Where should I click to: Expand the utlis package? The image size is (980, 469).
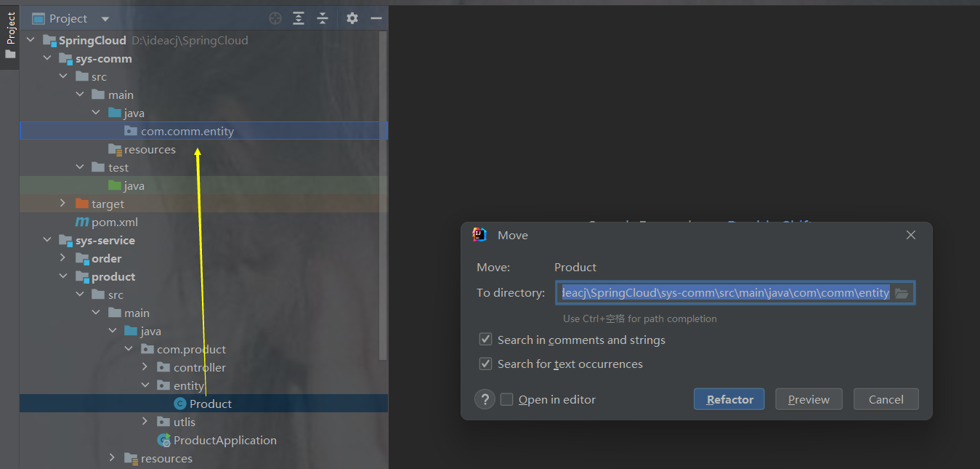[x=145, y=422]
